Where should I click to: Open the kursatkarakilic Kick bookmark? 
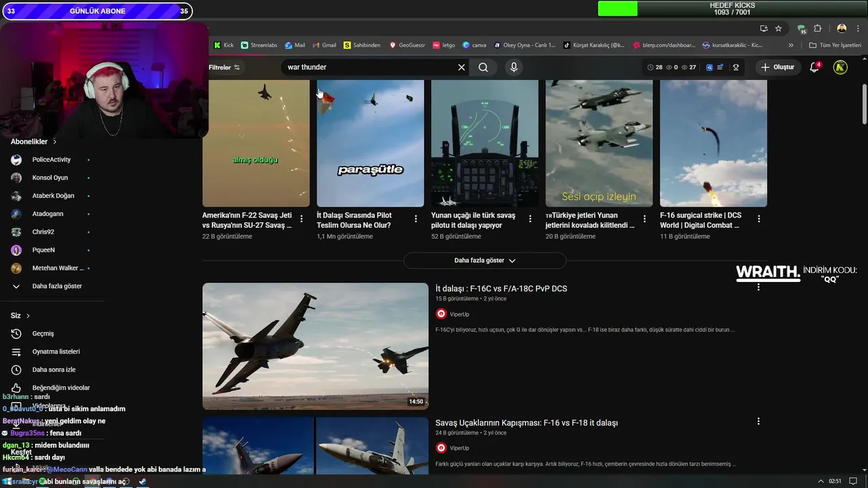[733, 45]
